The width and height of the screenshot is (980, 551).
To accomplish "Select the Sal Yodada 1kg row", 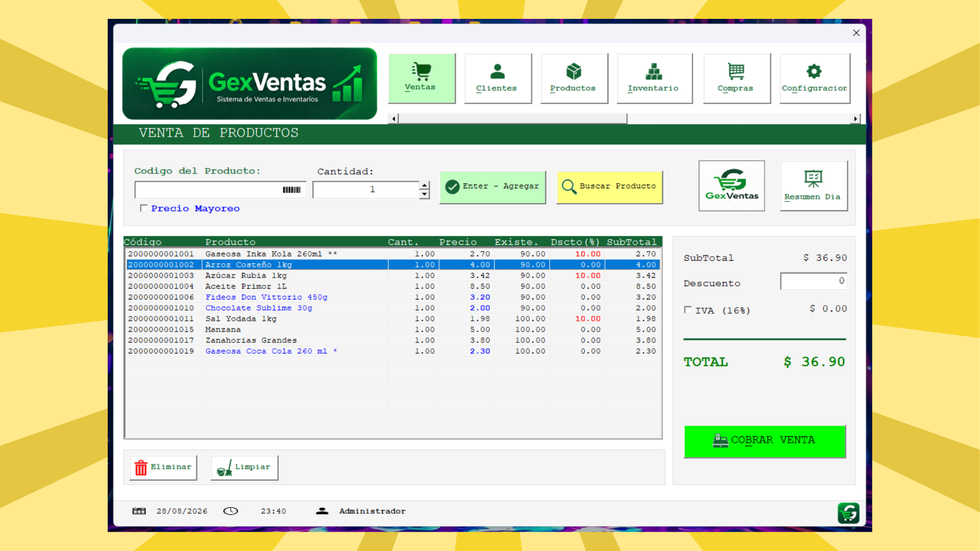I will click(x=393, y=319).
